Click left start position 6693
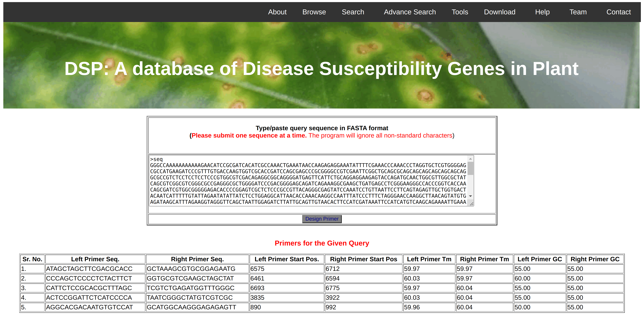 (257, 288)
